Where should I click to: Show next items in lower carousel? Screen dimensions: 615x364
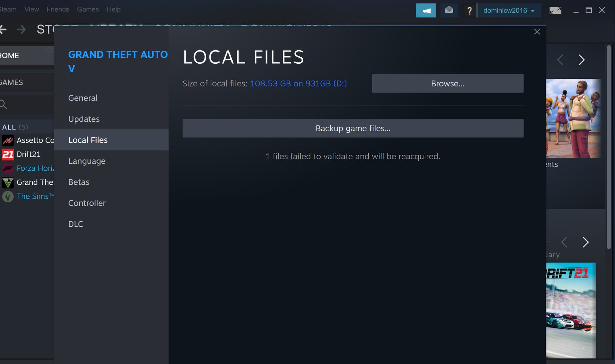pyautogui.click(x=585, y=242)
